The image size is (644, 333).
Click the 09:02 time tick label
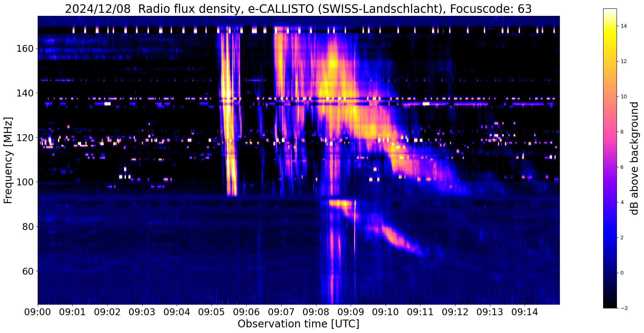[107, 312]
